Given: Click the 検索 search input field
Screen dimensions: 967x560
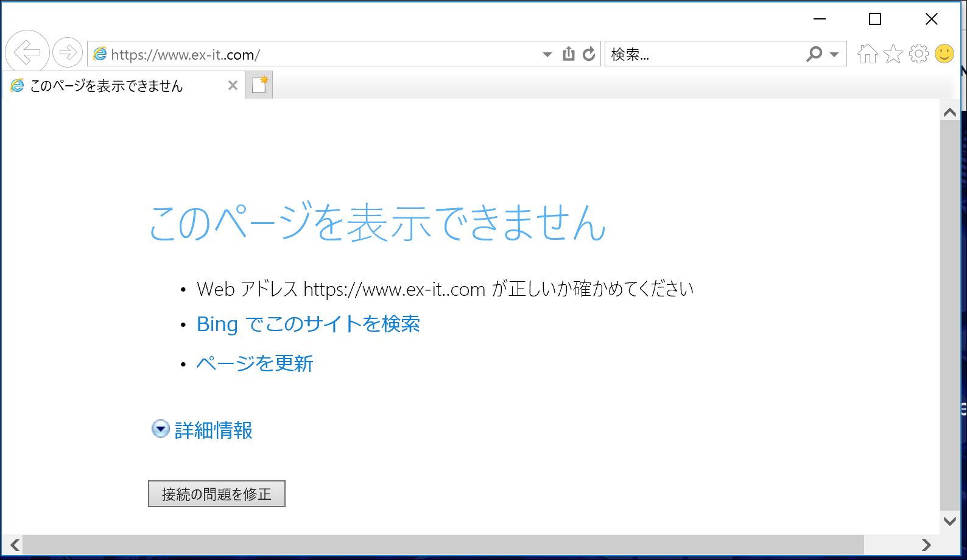Looking at the screenshot, I should pyautogui.click(x=703, y=54).
